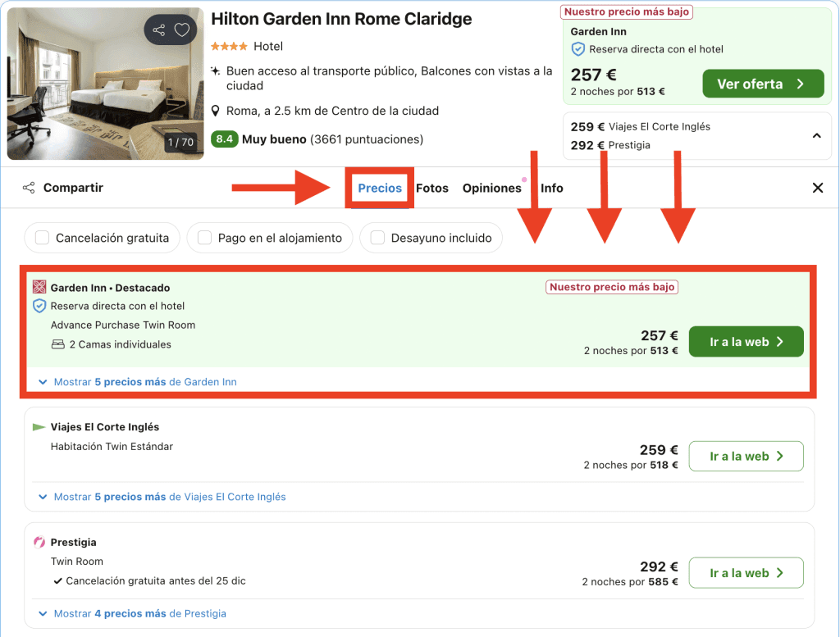Check Pago en el alojamiento filter
This screenshot has width=840, height=637.
point(204,238)
